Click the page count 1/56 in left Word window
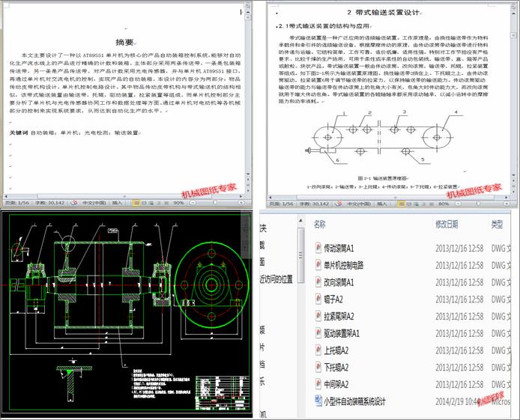 coord(17,203)
